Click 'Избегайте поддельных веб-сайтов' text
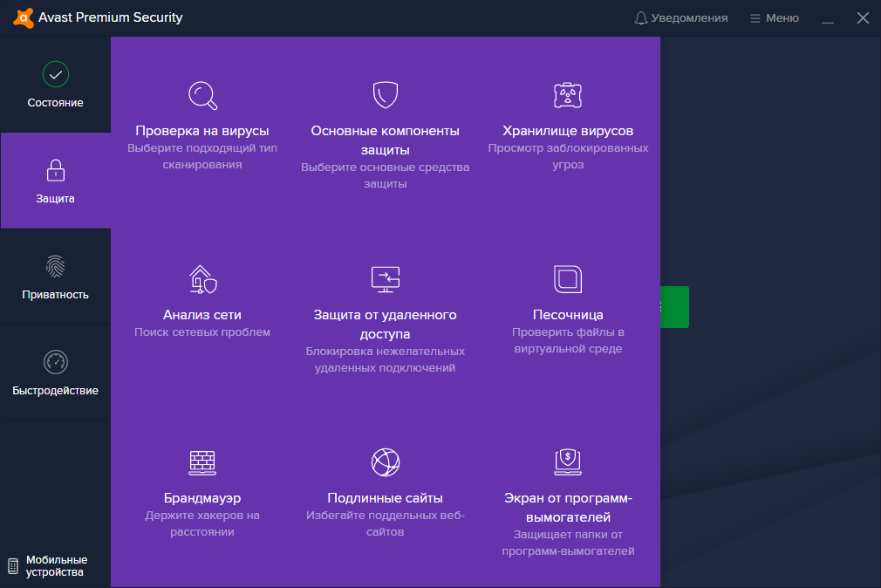 (386, 523)
